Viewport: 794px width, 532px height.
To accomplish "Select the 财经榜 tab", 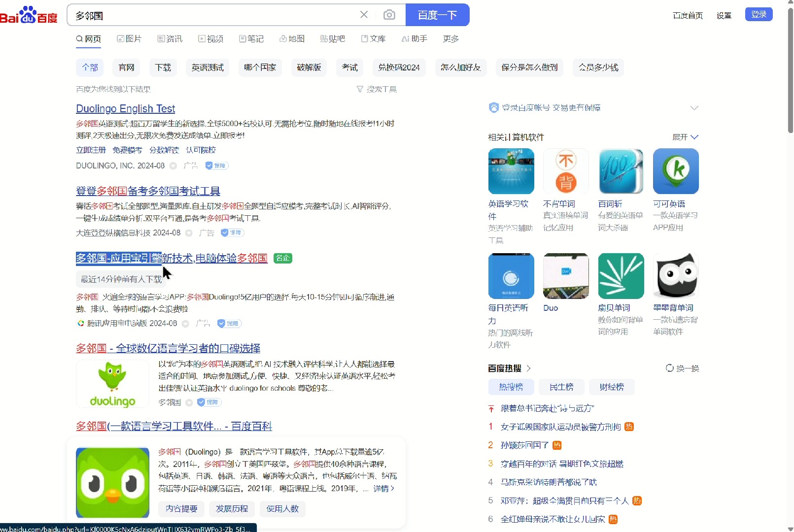I will pos(612,387).
